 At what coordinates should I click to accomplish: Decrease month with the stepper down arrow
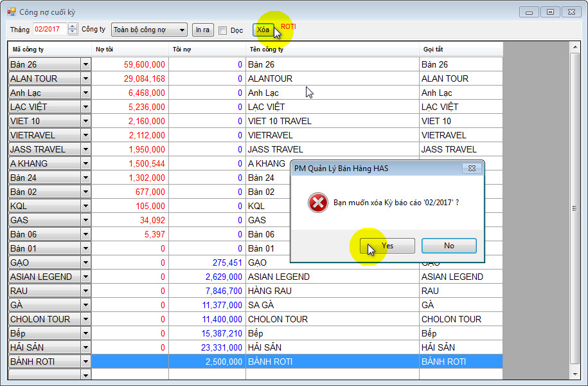(73, 32)
